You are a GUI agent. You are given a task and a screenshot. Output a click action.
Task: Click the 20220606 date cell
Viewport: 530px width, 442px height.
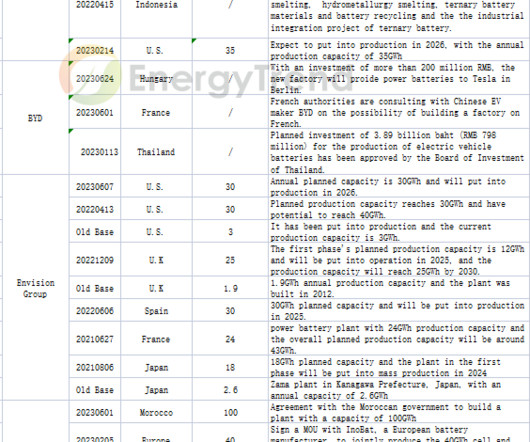coord(95,311)
